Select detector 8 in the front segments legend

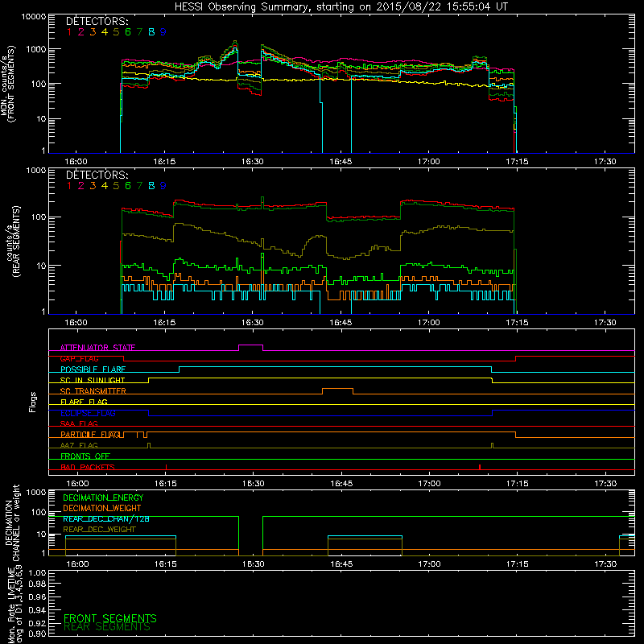point(151,32)
